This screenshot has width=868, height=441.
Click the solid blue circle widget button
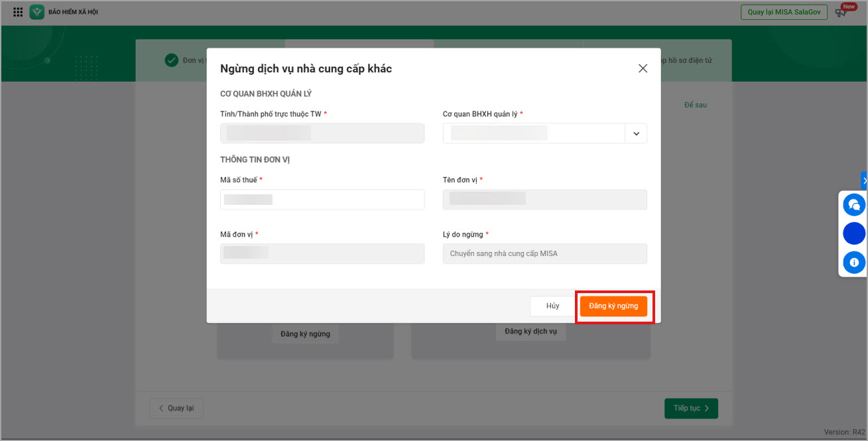click(x=854, y=233)
